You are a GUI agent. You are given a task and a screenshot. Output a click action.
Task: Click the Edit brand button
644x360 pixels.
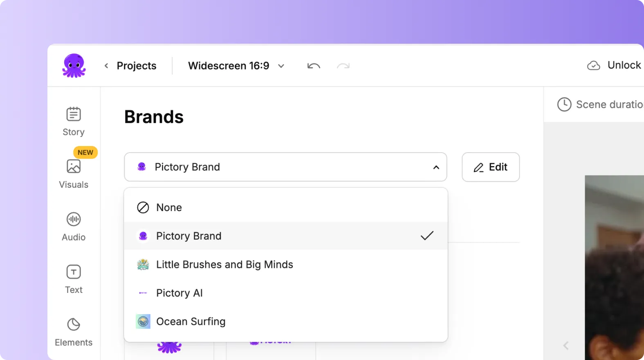[491, 167]
